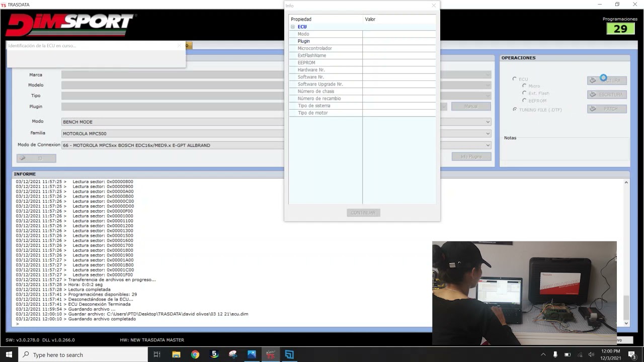Screen dimensions: 644x362
Task: Select the Ext. Flash radio button
Action: (x=524, y=93)
